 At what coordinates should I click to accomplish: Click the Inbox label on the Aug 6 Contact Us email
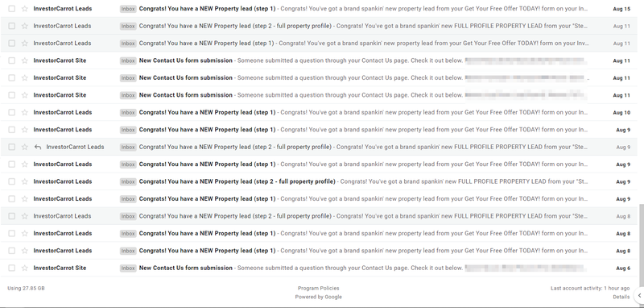pos(128,268)
